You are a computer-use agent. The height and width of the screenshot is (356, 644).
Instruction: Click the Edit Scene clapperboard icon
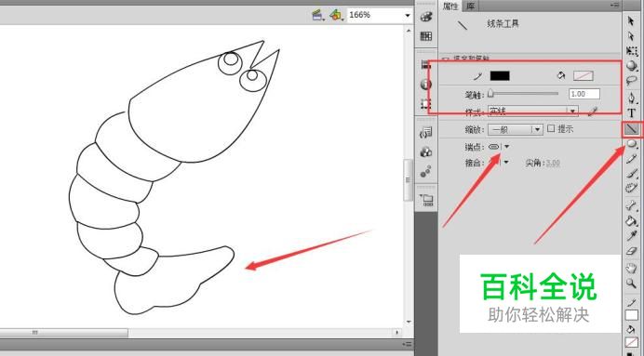pyautogui.click(x=318, y=16)
